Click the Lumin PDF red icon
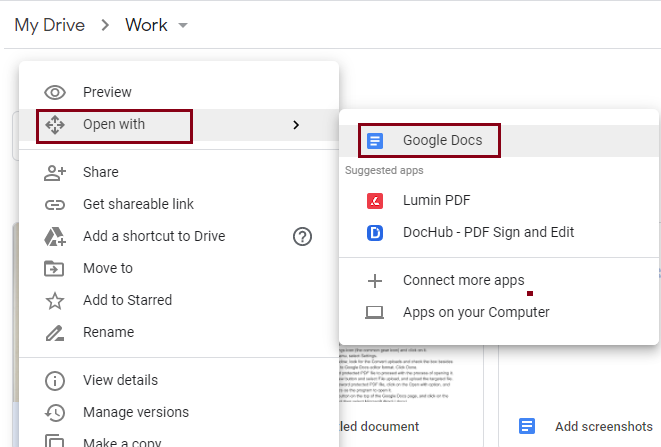The width and height of the screenshot is (661, 447). point(375,201)
